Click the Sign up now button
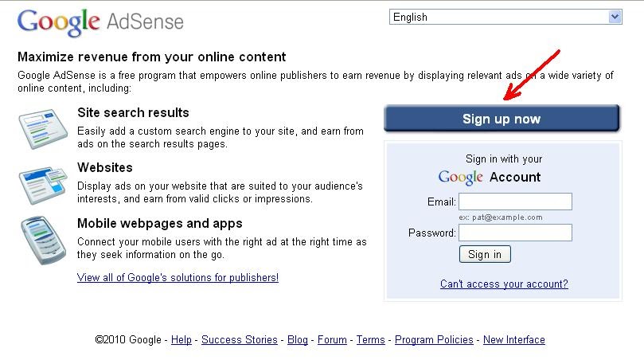Viewport: 644px width, 364px height. coord(502,119)
